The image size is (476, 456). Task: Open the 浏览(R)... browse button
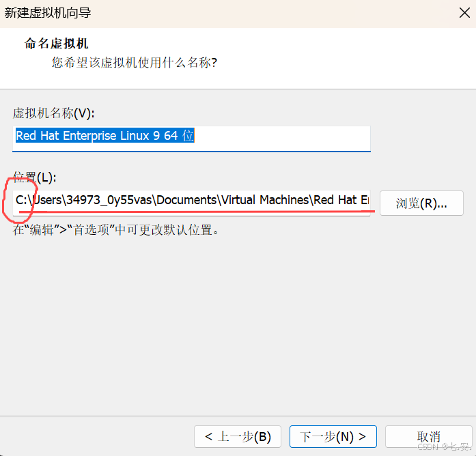click(x=421, y=203)
